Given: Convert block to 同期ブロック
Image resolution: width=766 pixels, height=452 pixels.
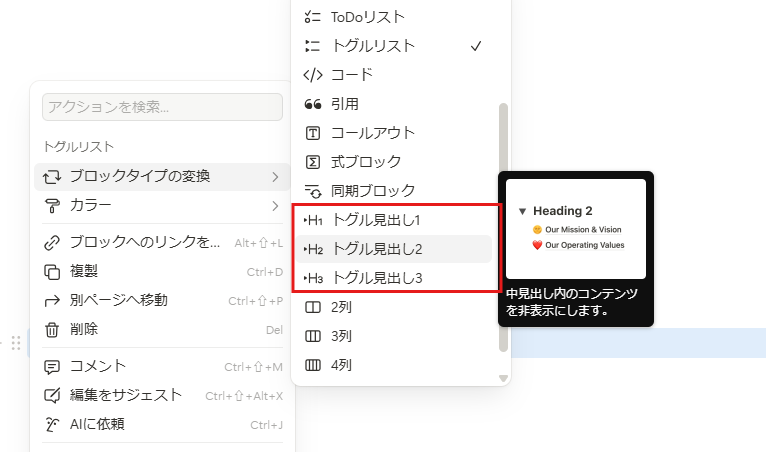Looking at the screenshot, I should (394, 191).
